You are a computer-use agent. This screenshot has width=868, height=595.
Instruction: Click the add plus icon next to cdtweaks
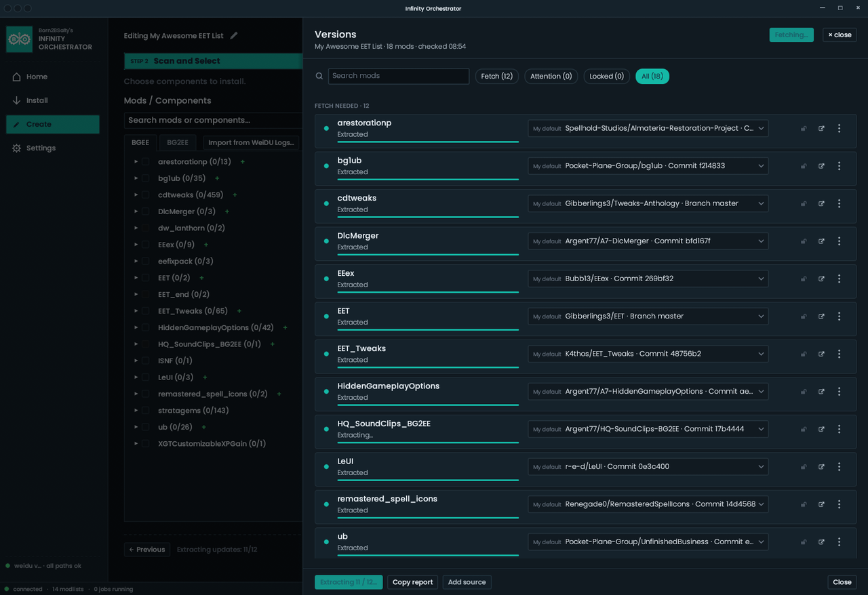coord(235,195)
